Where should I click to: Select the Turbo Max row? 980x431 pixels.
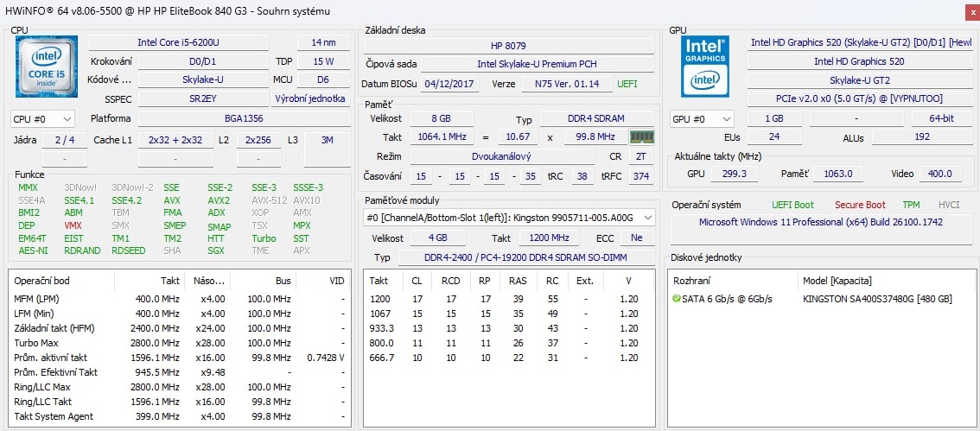179,343
